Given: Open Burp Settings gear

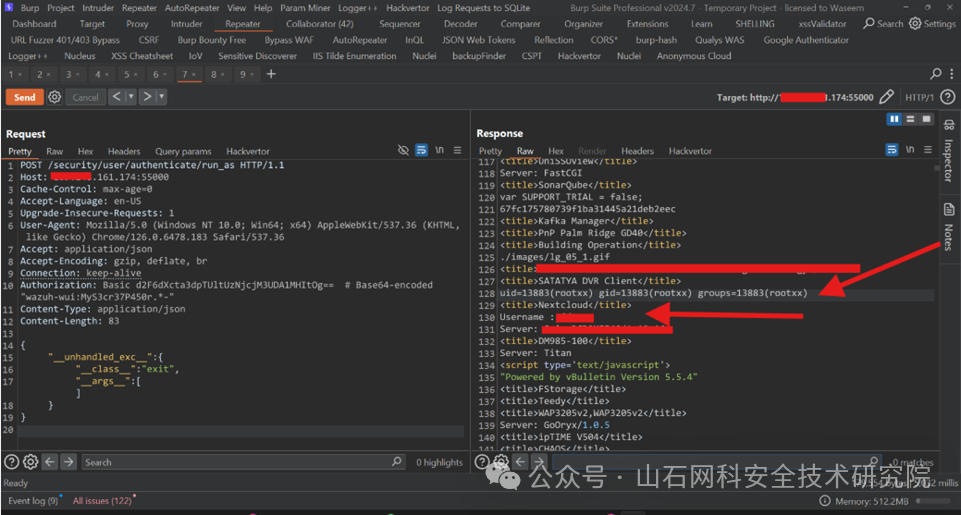Looking at the screenshot, I should [932, 24].
